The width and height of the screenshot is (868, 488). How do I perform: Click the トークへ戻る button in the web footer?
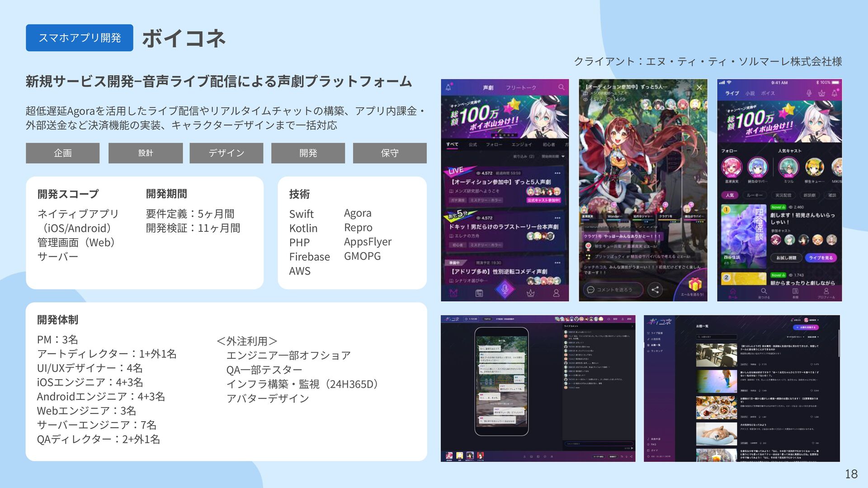598,456
